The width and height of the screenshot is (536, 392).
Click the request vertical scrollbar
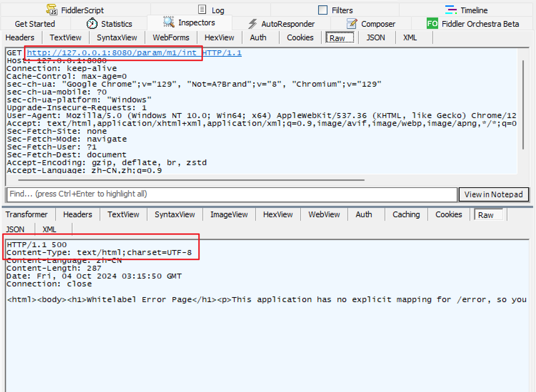tap(523, 105)
